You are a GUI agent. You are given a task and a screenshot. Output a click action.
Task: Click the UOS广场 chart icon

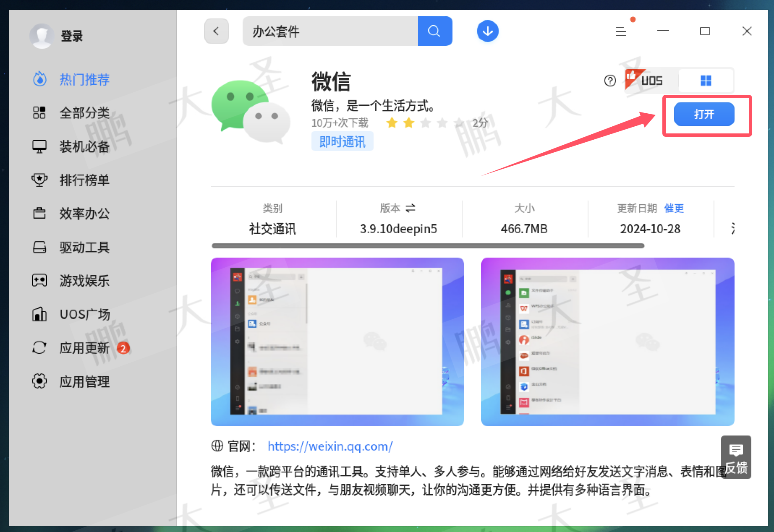[39, 314]
